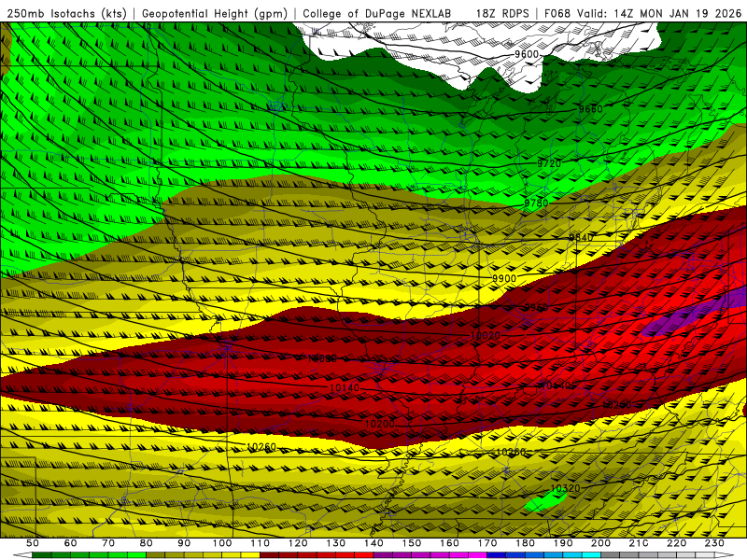747x560 pixels.
Task: Click the 9600 height contour label
Action: (527, 54)
